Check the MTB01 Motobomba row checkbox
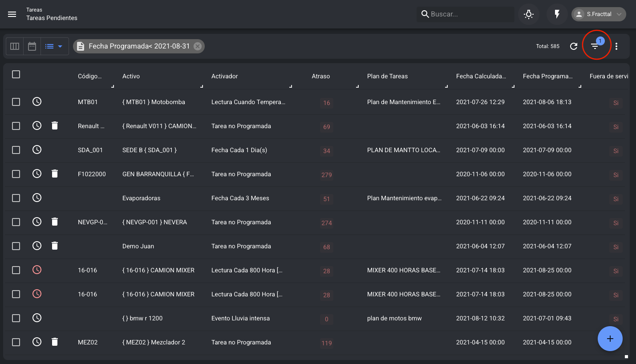This screenshot has height=364, width=636. click(16, 102)
